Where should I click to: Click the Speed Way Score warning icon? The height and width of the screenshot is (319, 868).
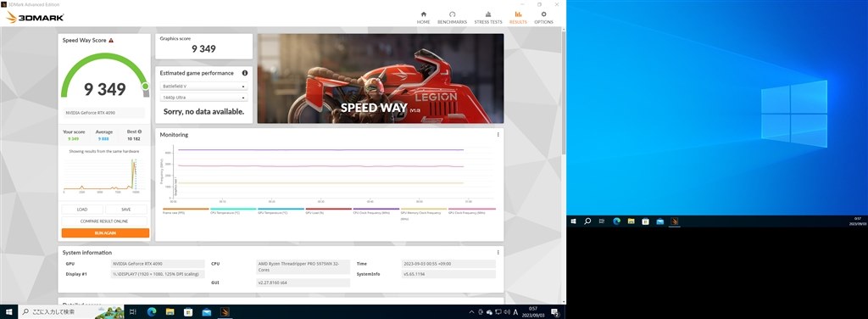111,41
